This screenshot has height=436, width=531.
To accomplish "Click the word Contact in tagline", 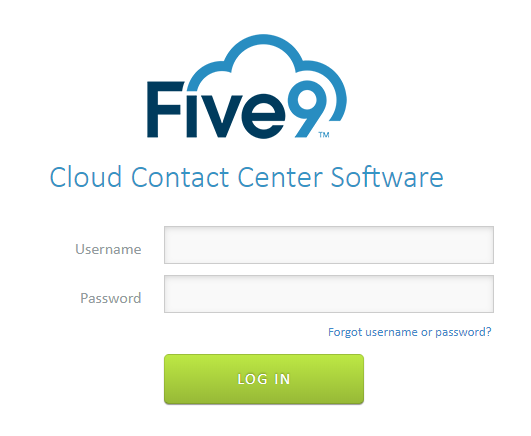I will [x=180, y=177].
